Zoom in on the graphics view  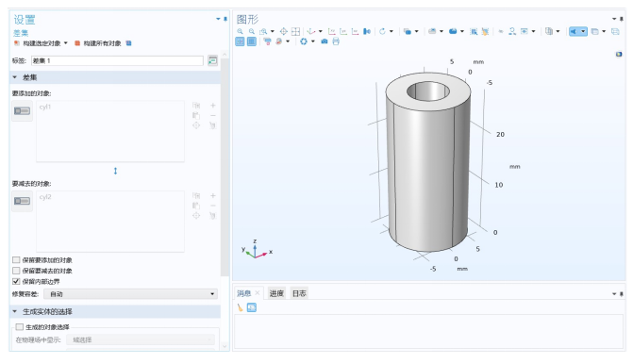point(241,31)
